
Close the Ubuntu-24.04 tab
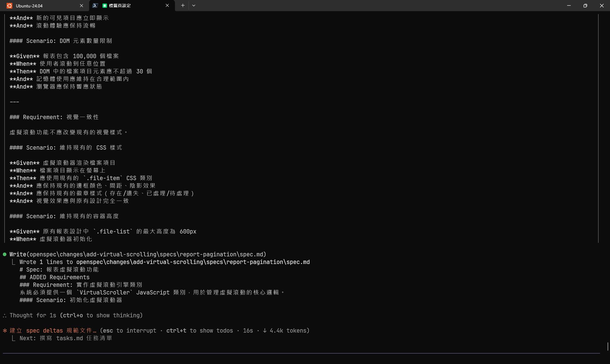[81, 6]
